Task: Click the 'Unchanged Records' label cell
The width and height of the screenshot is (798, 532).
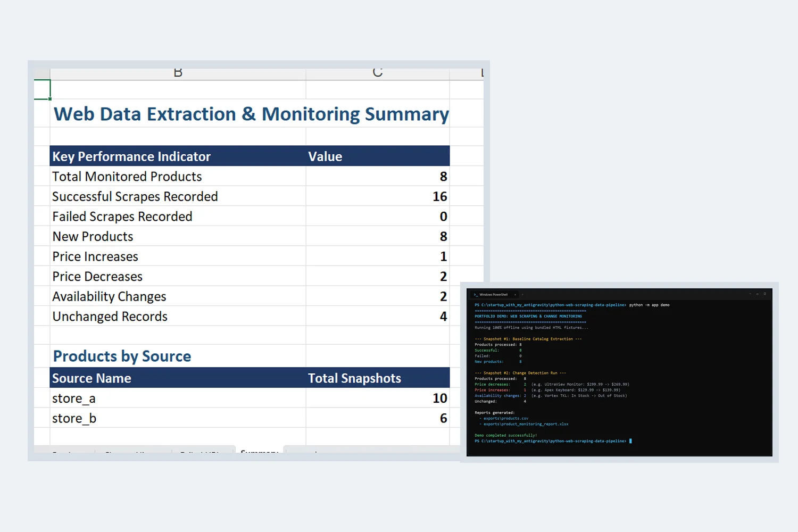Action: (178, 317)
